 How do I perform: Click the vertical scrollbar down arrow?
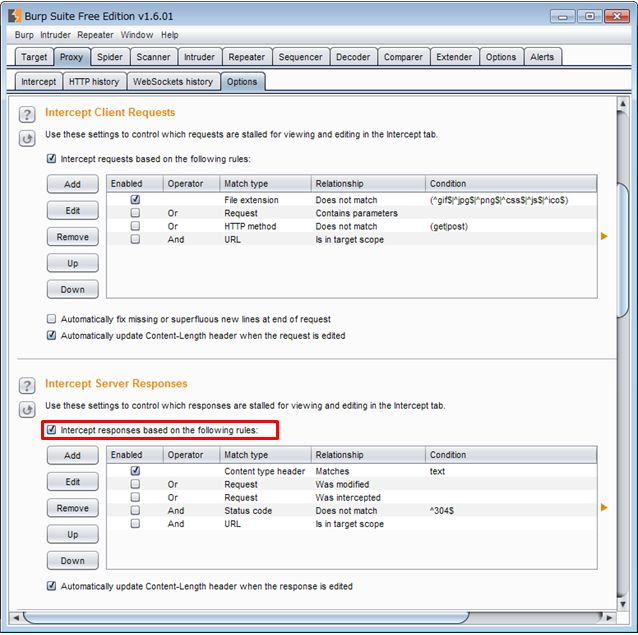[x=623, y=604]
